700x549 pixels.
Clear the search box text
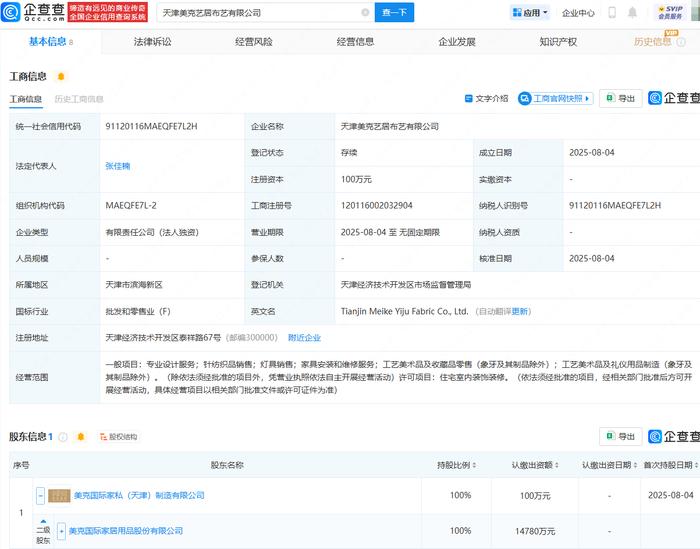pos(365,12)
